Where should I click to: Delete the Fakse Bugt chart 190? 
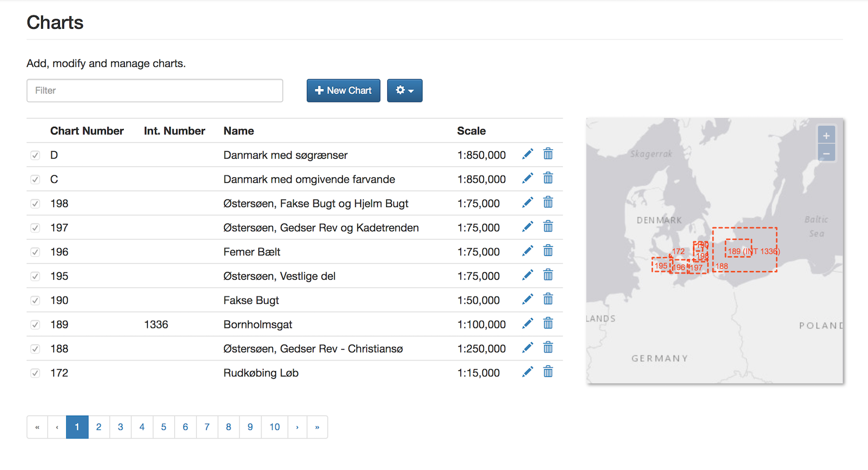point(548,299)
